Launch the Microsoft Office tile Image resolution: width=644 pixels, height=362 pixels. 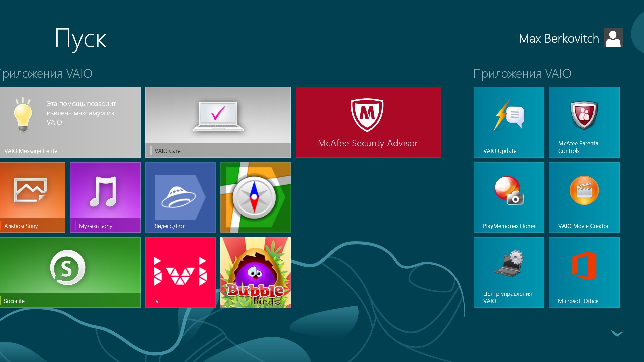coord(584,273)
